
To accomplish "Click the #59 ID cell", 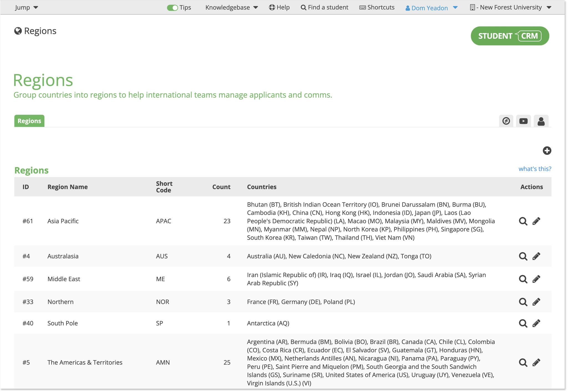I will 28,279.
